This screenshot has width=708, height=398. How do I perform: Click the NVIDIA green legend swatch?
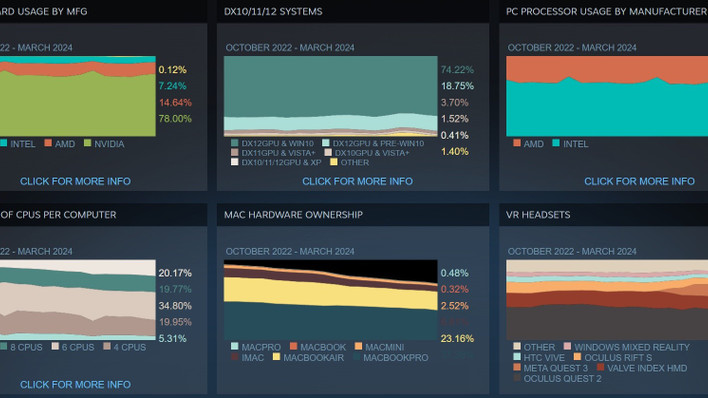[x=88, y=143]
